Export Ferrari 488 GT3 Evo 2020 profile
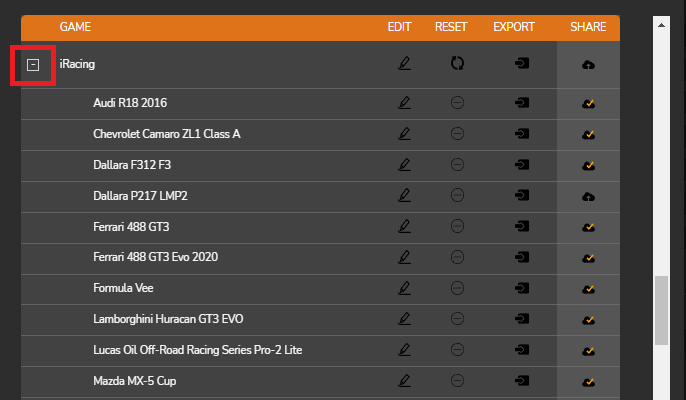 tap(522, 257)
